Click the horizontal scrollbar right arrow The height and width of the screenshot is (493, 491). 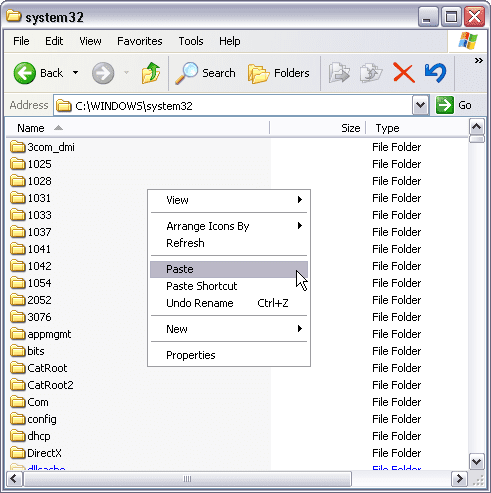click(x=459, y=479)
